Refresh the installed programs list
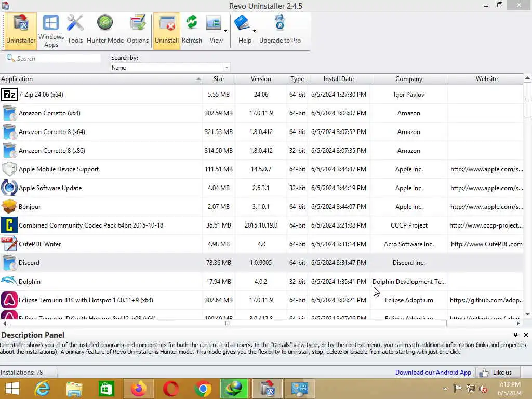The height and width of the screenshot is (399, 532). [192, 31]
